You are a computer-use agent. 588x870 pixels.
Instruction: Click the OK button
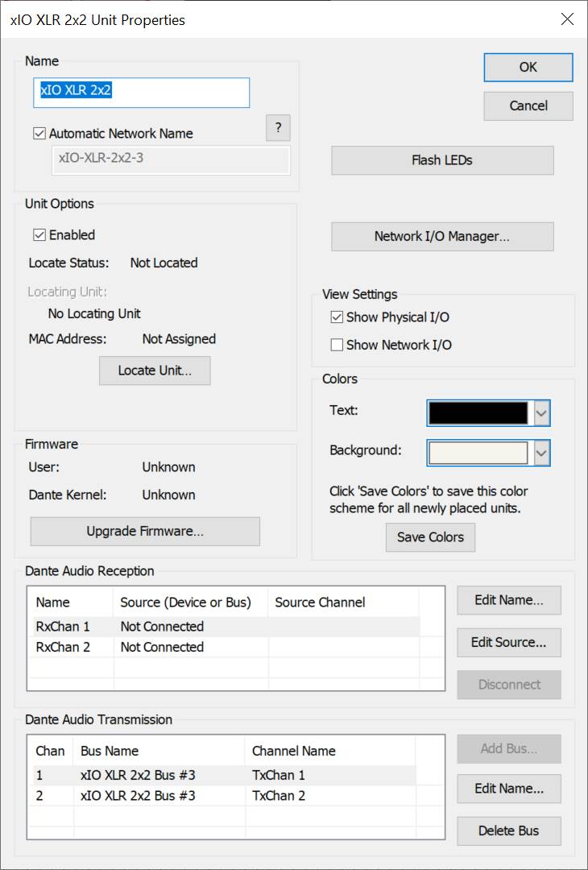tap(528, 67)
